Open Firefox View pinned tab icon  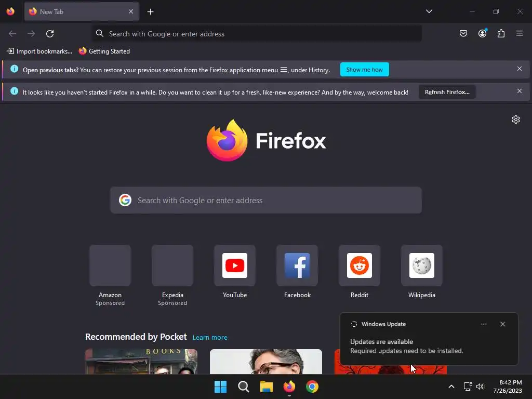10,11
